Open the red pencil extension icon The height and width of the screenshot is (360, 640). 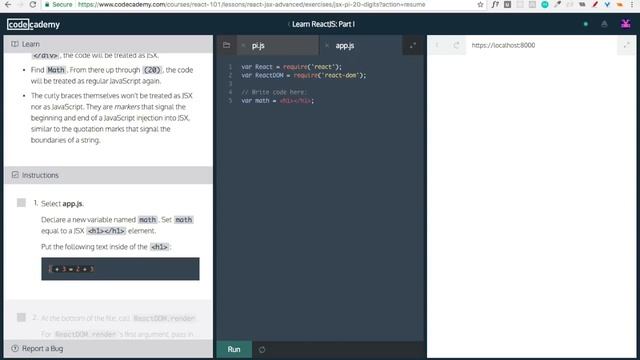click(595, 4)
